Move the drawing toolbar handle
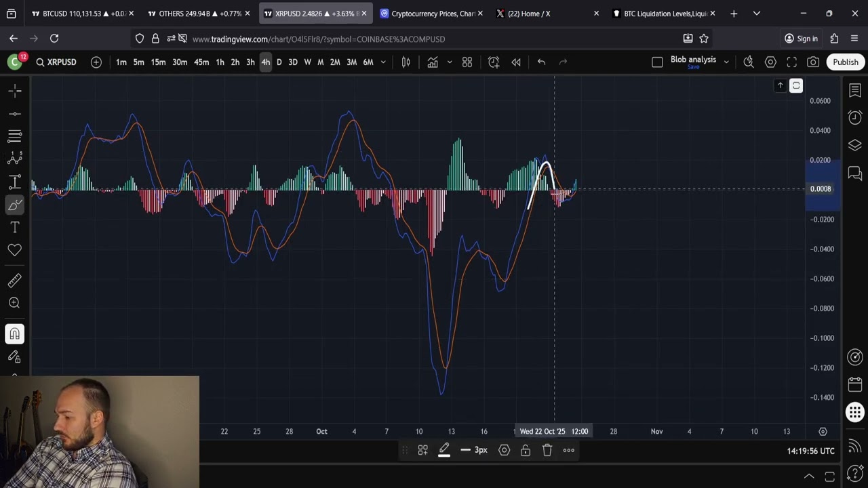This screenshot has height=488, width=868. [x=405, y=450]
